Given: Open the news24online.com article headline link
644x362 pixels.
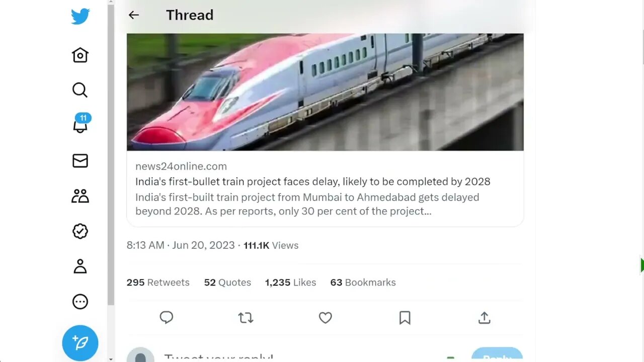Looking at the screenshot, I should click(312, 182).
